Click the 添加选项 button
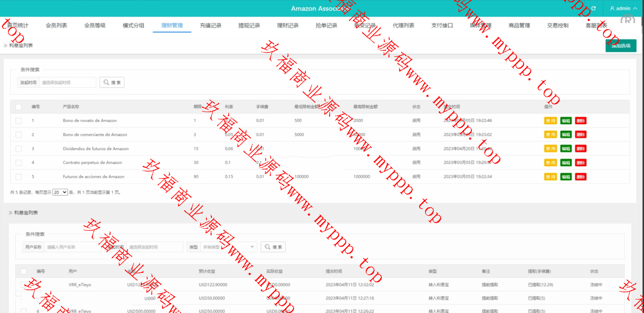644x313 pixels. pos(621,46)
